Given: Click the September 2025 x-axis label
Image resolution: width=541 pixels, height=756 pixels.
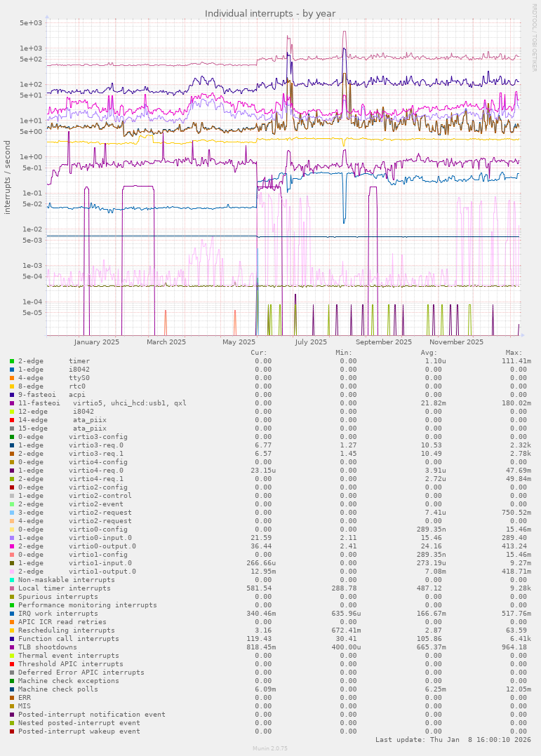Looking at the screenshot, I should point(384,342).
